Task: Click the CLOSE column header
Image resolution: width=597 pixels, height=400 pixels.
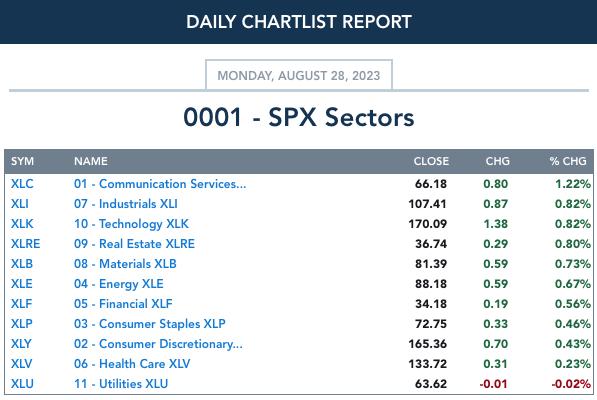Action: (x=431, y=161)
